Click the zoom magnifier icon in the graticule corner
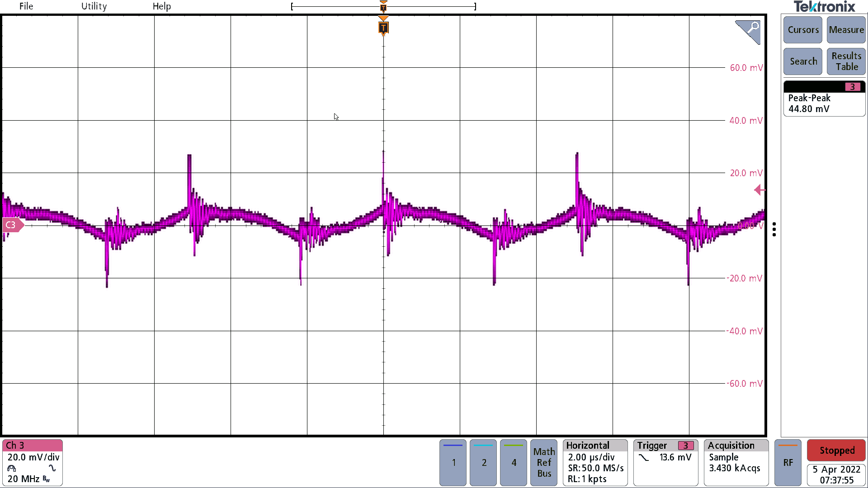 pyautogui.click(x=748, y=32)
